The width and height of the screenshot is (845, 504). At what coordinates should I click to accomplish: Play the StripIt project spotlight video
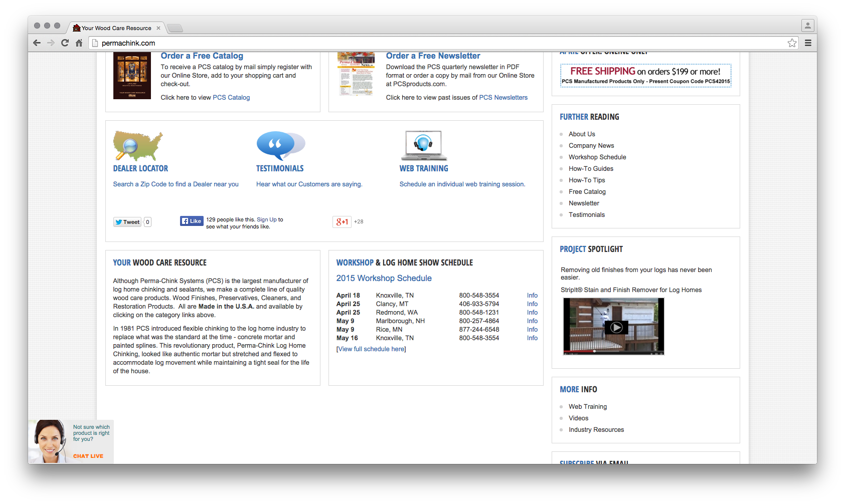click(616, 327)
